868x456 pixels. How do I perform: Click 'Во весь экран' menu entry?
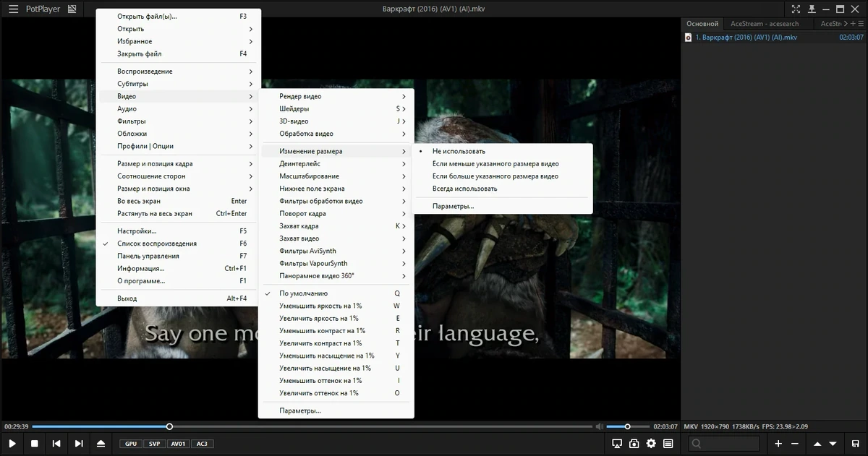click(179, 201)
